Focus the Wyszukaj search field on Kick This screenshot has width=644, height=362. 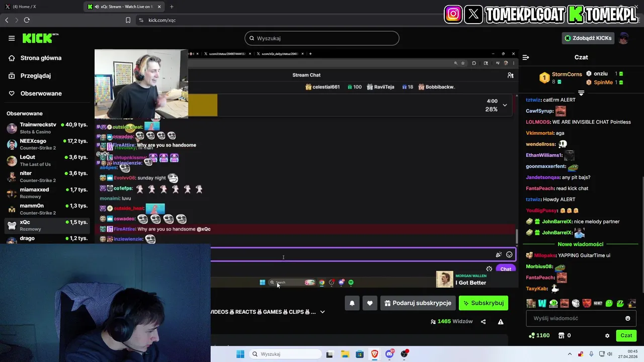pos(322,38)
